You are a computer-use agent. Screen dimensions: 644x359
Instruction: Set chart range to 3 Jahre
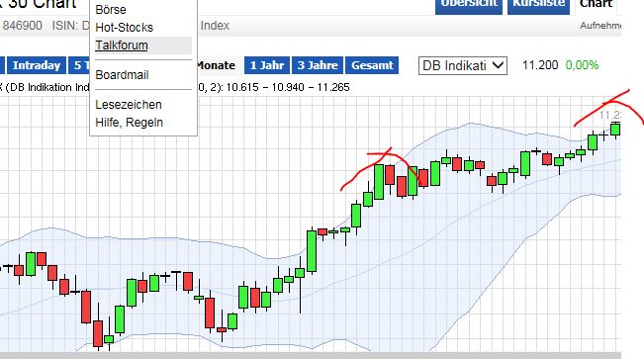pyautogui.click(x=318, y=65)
